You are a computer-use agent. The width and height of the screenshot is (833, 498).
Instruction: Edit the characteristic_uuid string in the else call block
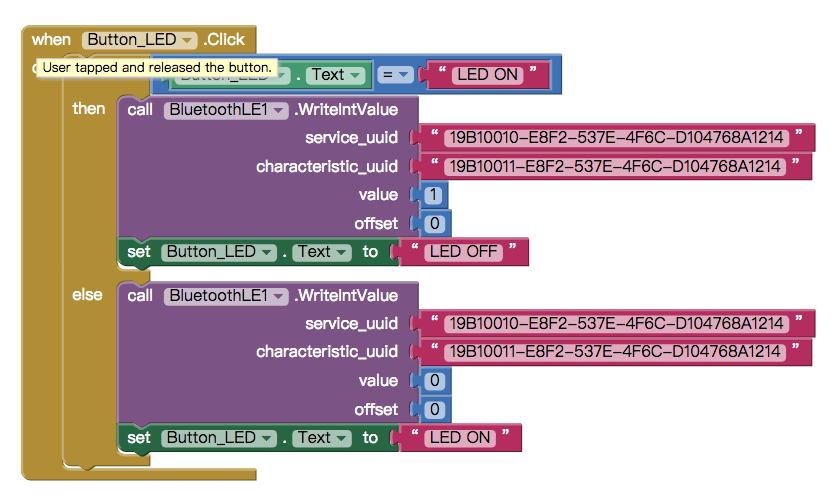click(x=615, y=352)
